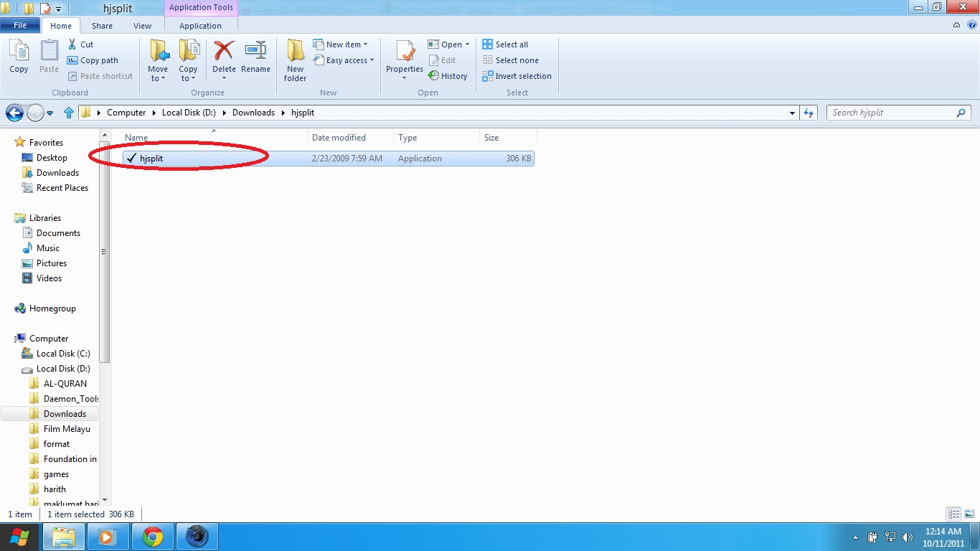Open Help with the question mark icon

click(971, 25)
